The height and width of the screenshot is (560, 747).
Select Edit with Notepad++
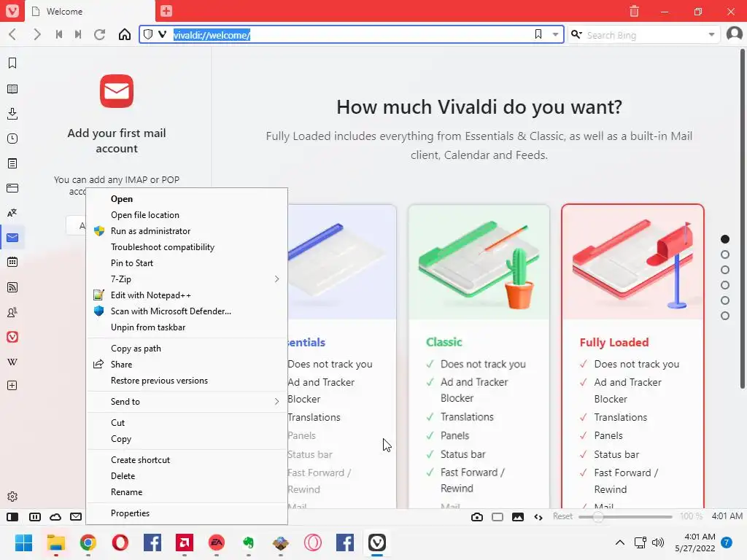coord(187,295)
